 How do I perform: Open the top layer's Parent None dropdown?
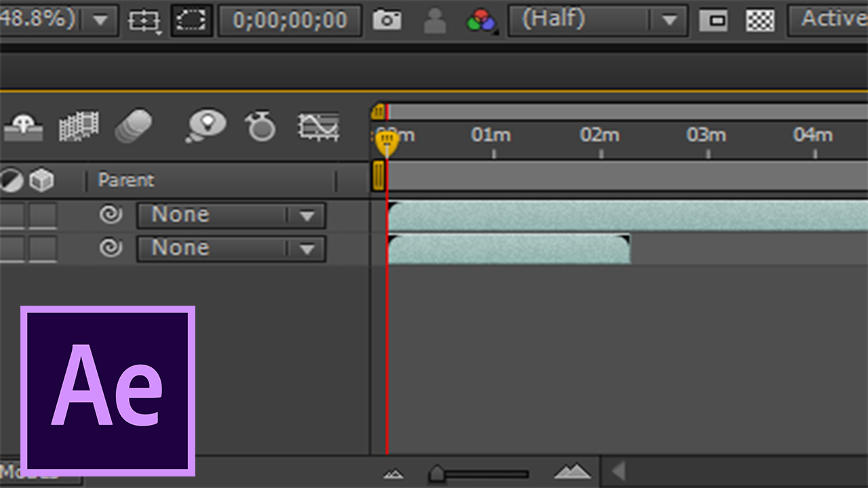click(x=231, y=214)
